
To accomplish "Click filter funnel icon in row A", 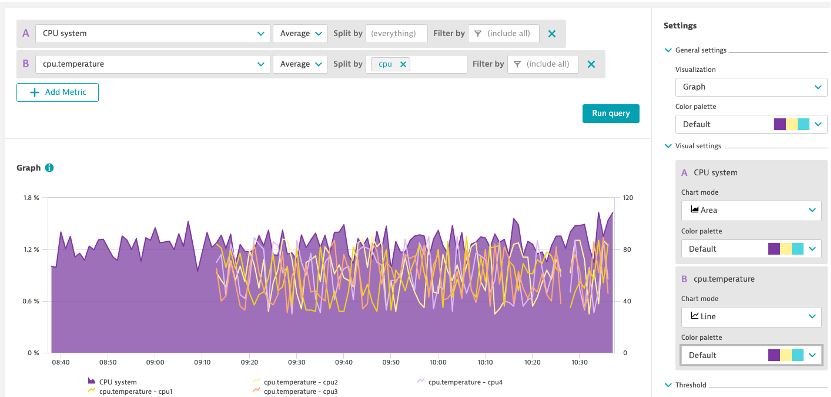I will (x=478, y=33).
